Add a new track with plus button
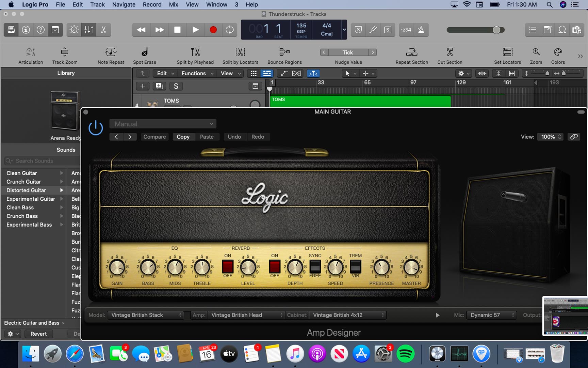The image size is (588, 368). click(x=143, y=86)
